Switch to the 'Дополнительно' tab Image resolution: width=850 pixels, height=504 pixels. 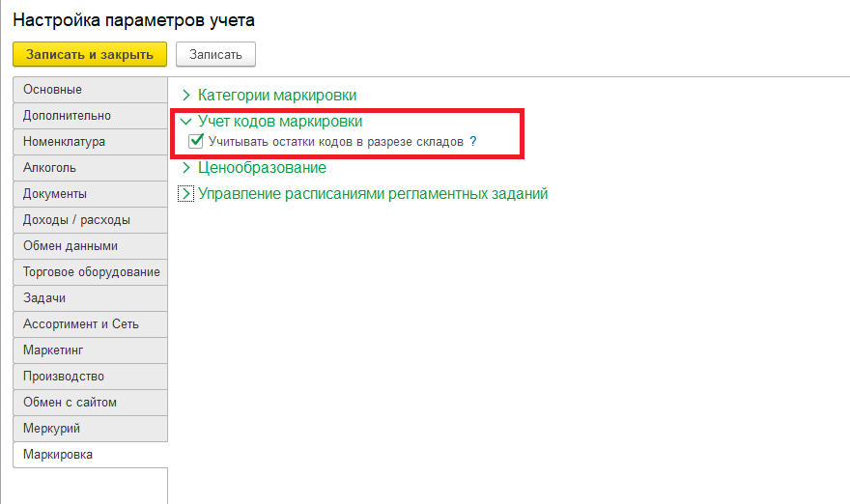(90, 116)
